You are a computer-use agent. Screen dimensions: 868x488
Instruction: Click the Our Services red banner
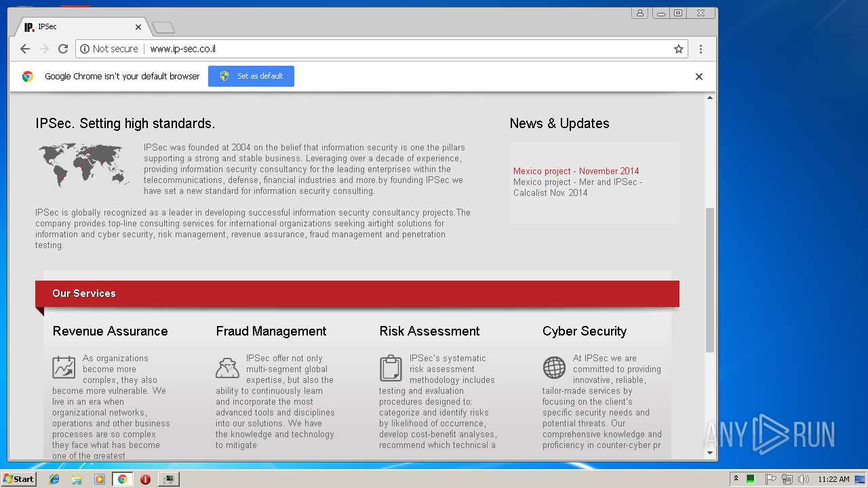[357, 293]
